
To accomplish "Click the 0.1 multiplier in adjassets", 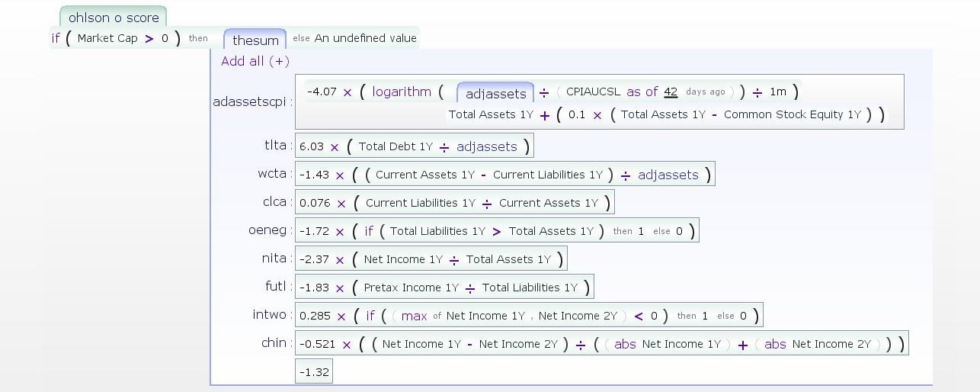I will pyautogui.click(x=577, y=114).
